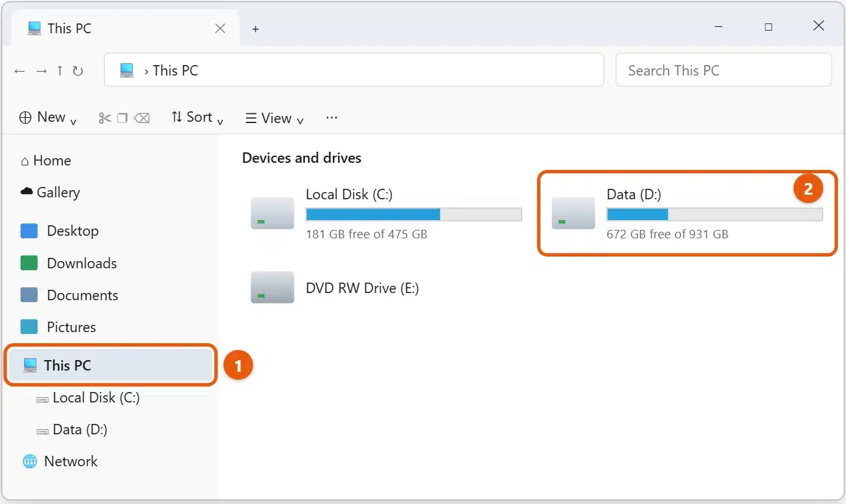Viewport: 846px width, 504px height.
Task: Select This PC in the sidebar
Action: click(111, 365)
